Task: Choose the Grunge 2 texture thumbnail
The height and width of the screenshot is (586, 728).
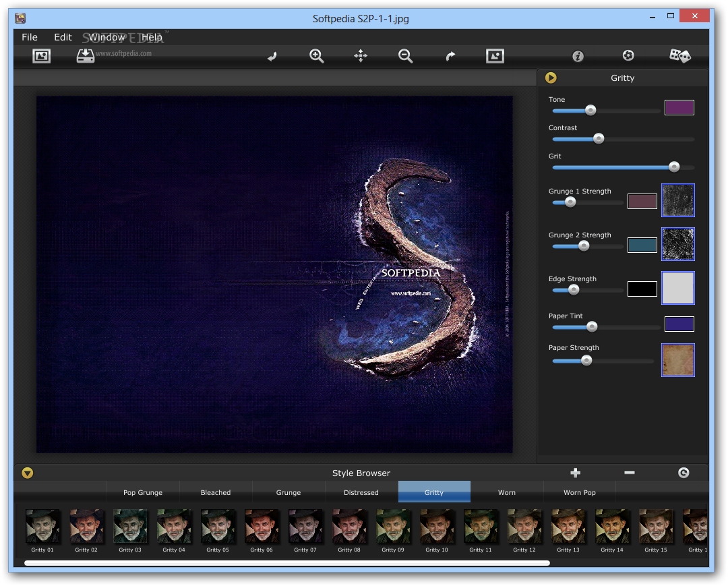Action: 678,244
